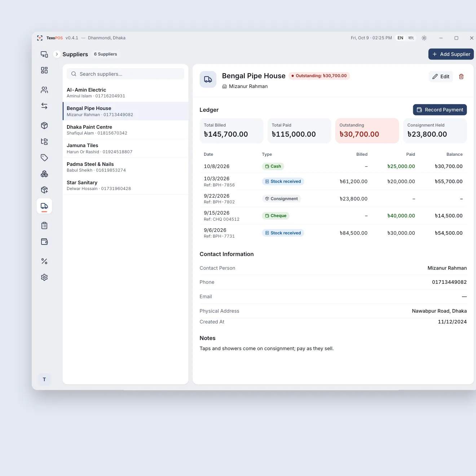Click the Consignment Held summary card
The height and width of the screenshot is (476, 476).
435,131
